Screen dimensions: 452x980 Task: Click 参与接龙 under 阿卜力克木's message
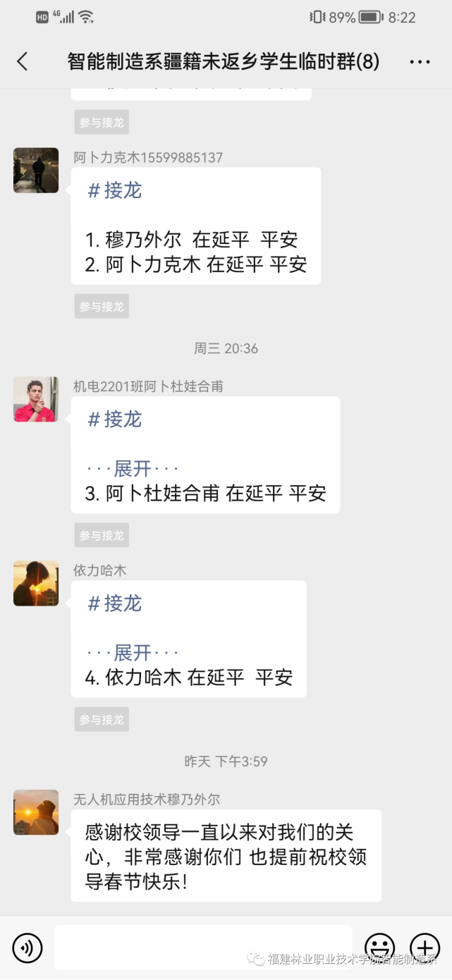coord(102,306)
